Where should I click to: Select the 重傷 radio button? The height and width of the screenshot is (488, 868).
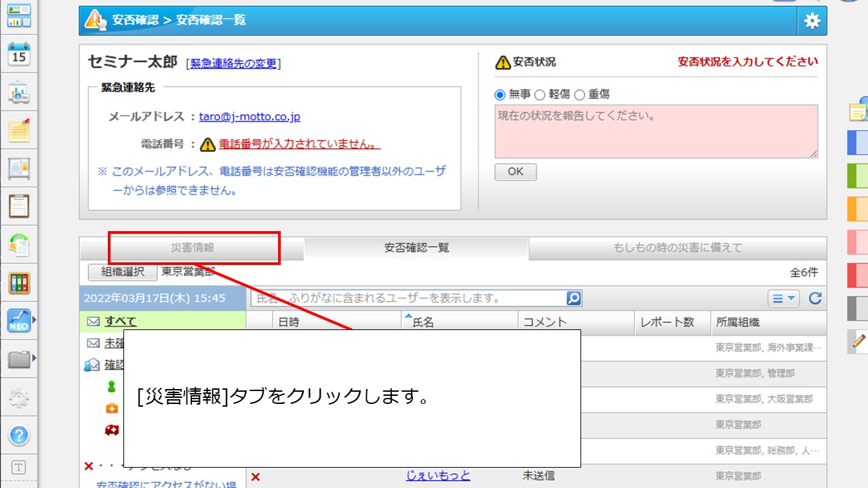pyautogui.click(x=579, y=95)
